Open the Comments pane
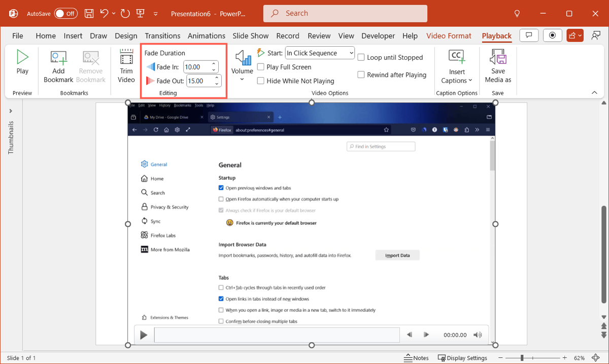 pos(529,35)
